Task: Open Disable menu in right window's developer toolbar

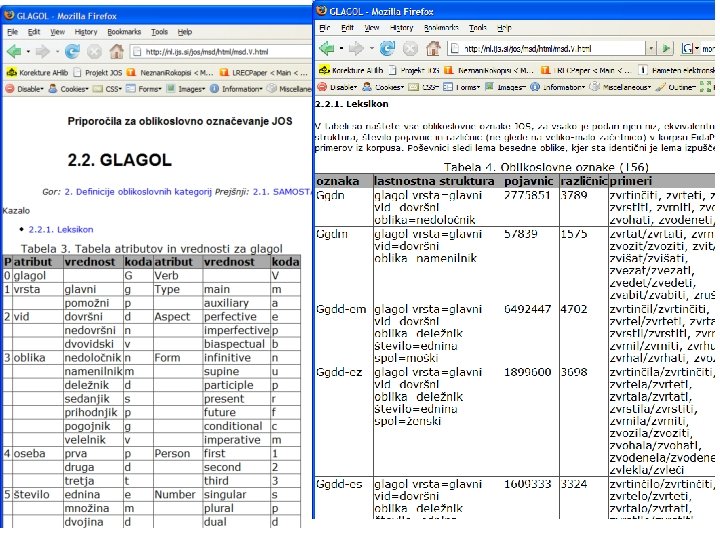Action: [337, 86]
